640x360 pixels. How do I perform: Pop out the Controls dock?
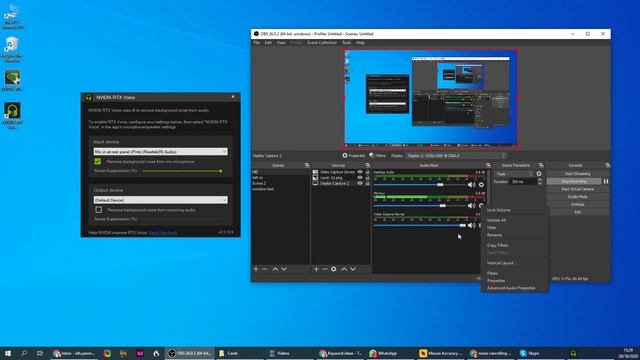[607, 165]
